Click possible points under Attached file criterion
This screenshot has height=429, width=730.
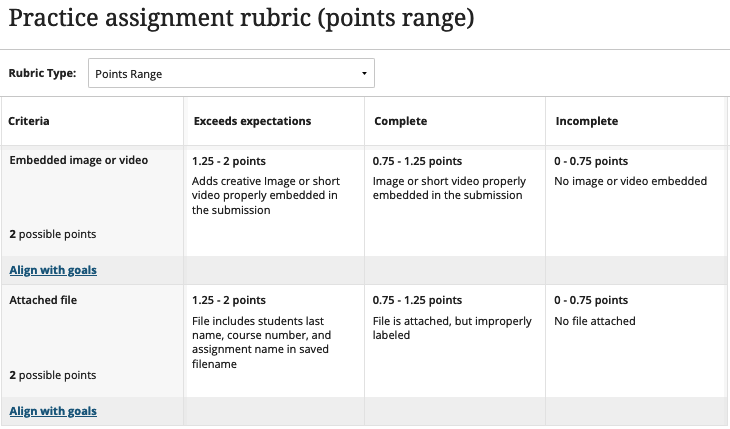53,375
